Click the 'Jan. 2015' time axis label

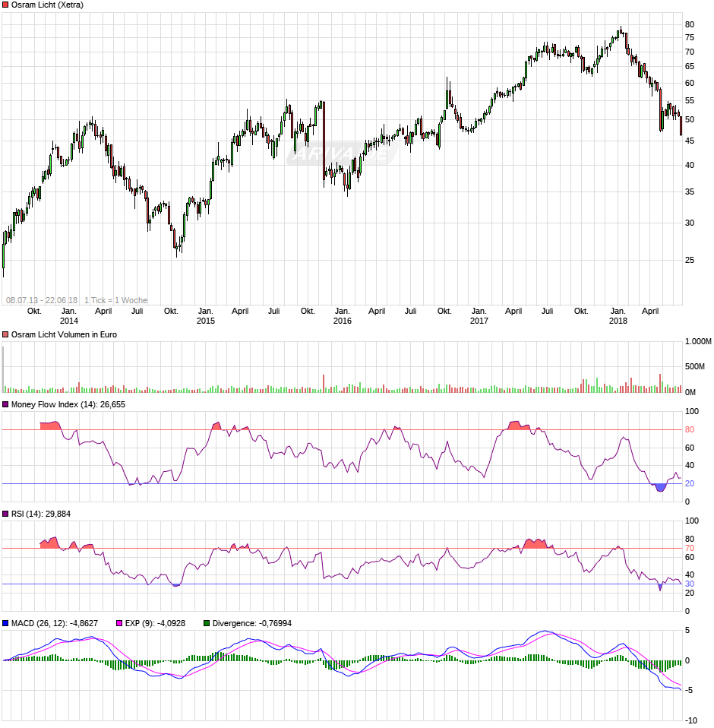click(x=206, y=316)
